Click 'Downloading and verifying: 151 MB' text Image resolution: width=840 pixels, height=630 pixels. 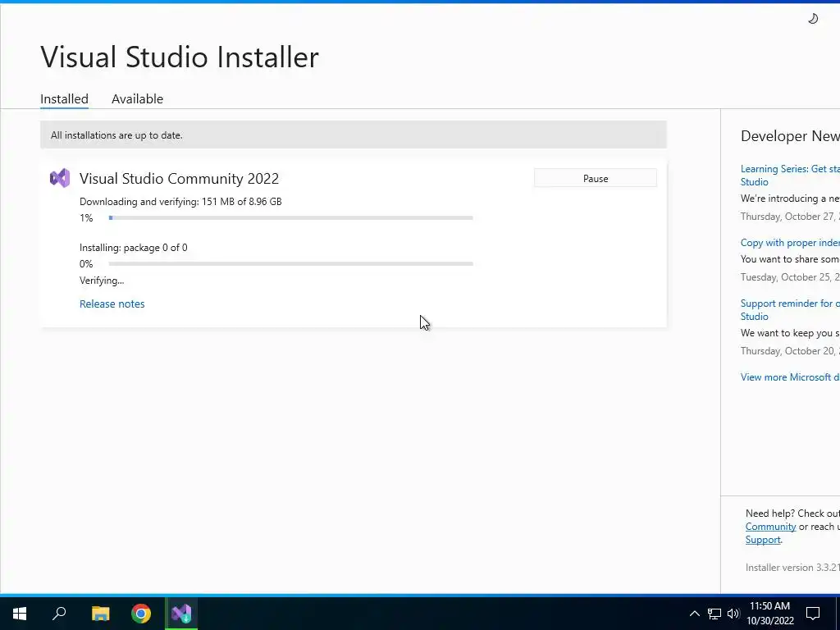click(180, 202)
